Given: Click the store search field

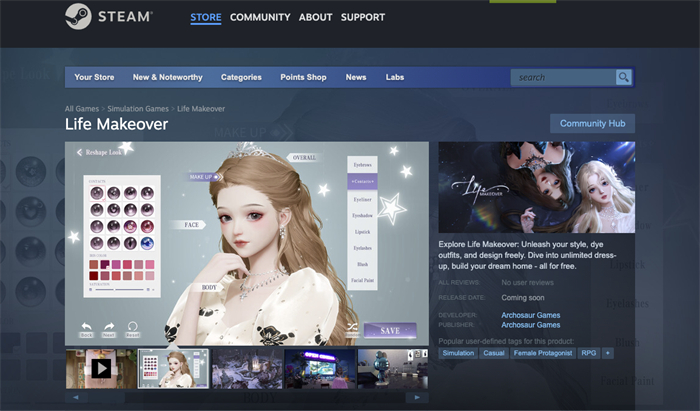Looking at the screenshot, I should [x=563, y=77].
